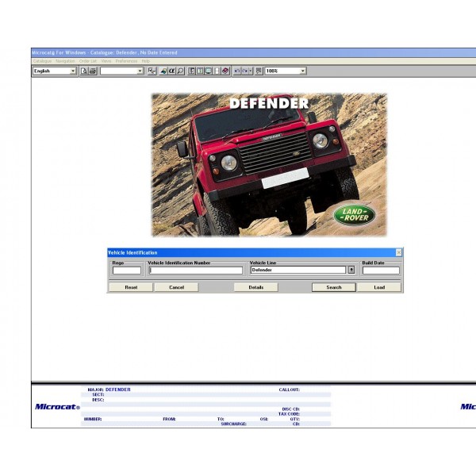Expand the Vehicle Line Defender dropdown arrow
This screenshot has height=476, width=476.
coord(351,270)
